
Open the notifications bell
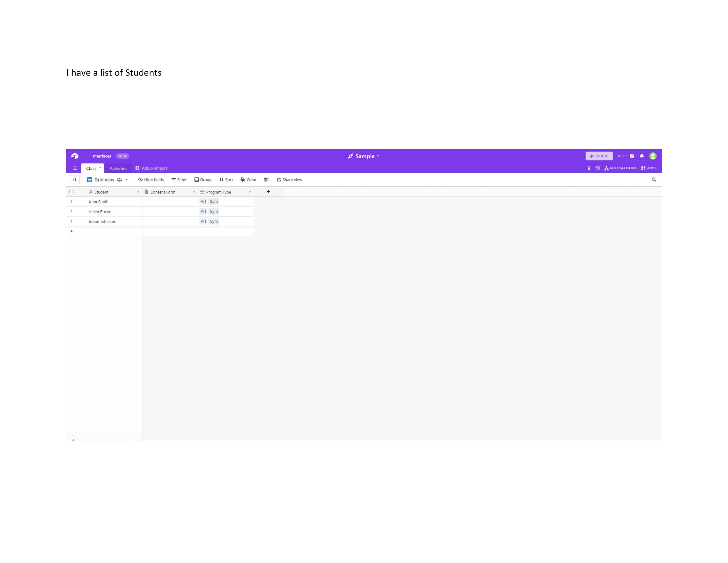[x=642, y=156]
